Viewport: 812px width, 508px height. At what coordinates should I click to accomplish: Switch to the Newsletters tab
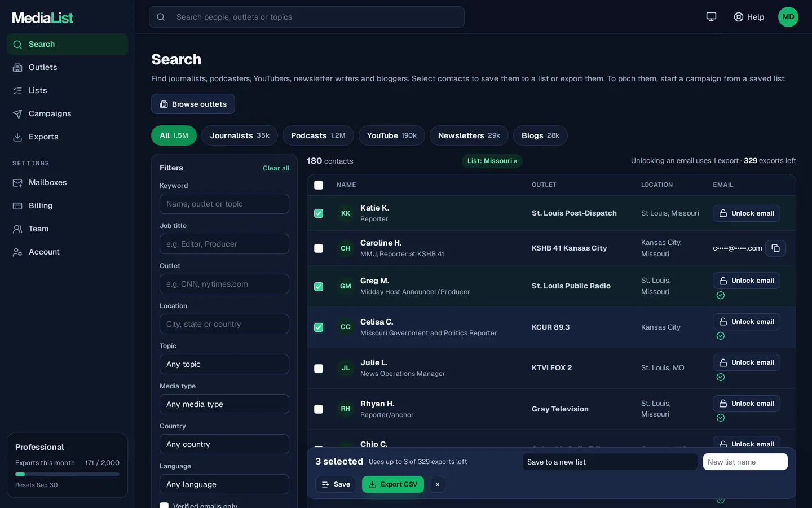coord(469,135)
